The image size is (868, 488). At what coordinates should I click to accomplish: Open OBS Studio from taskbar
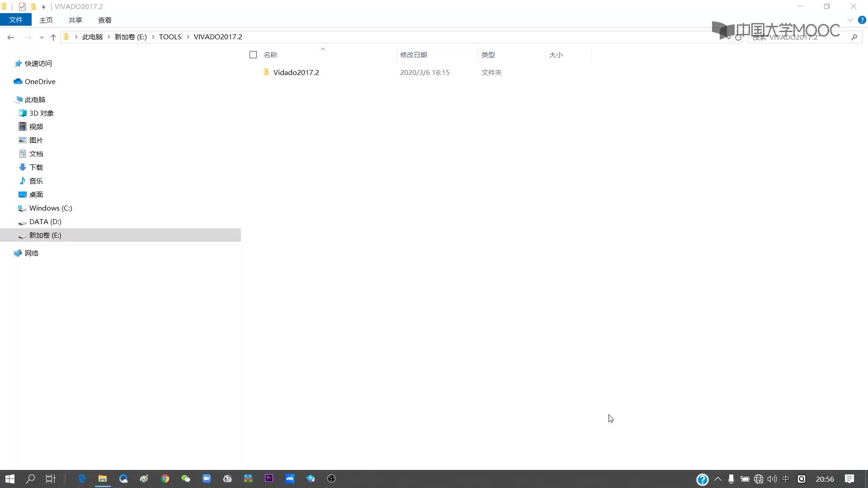331,479
